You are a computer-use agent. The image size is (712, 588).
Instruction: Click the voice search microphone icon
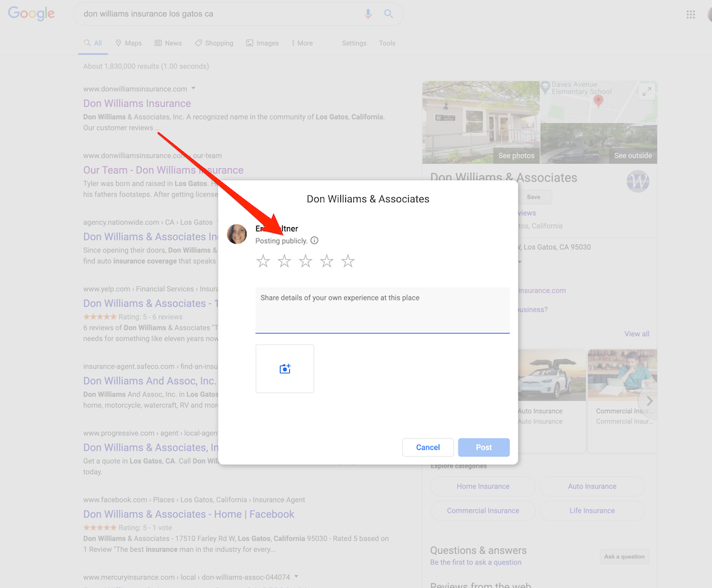(368, 14)
